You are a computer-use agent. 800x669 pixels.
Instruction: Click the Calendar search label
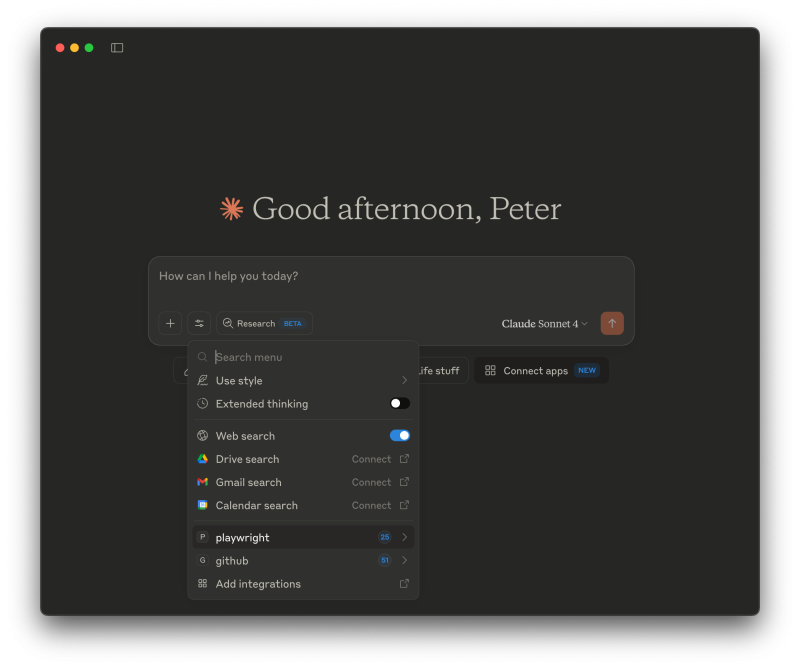coord(256,505)
